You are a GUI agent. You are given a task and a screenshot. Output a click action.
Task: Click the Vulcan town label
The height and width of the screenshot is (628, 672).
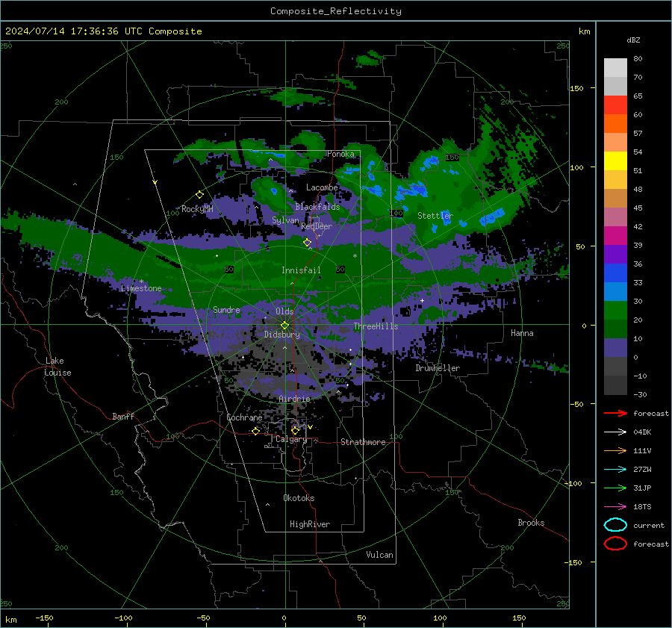tap(379, 555)
